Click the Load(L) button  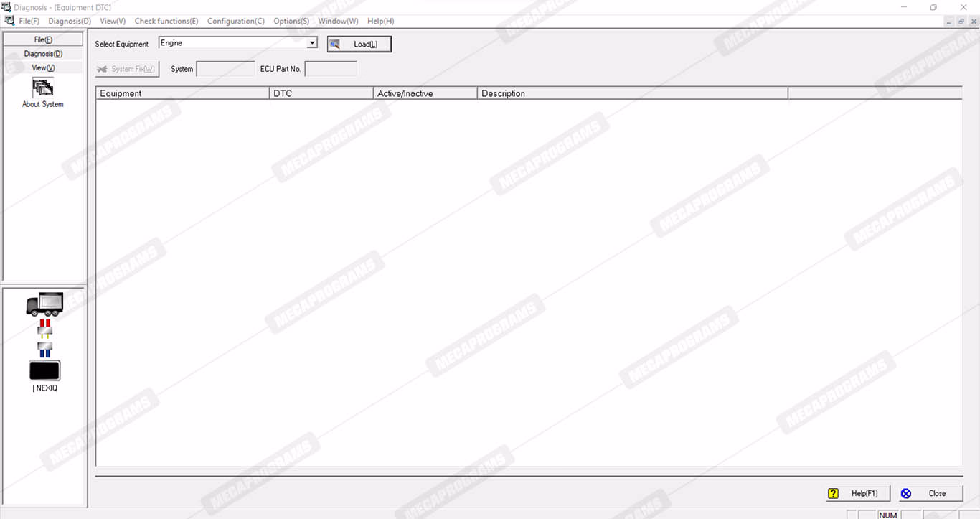pos(359,45)
